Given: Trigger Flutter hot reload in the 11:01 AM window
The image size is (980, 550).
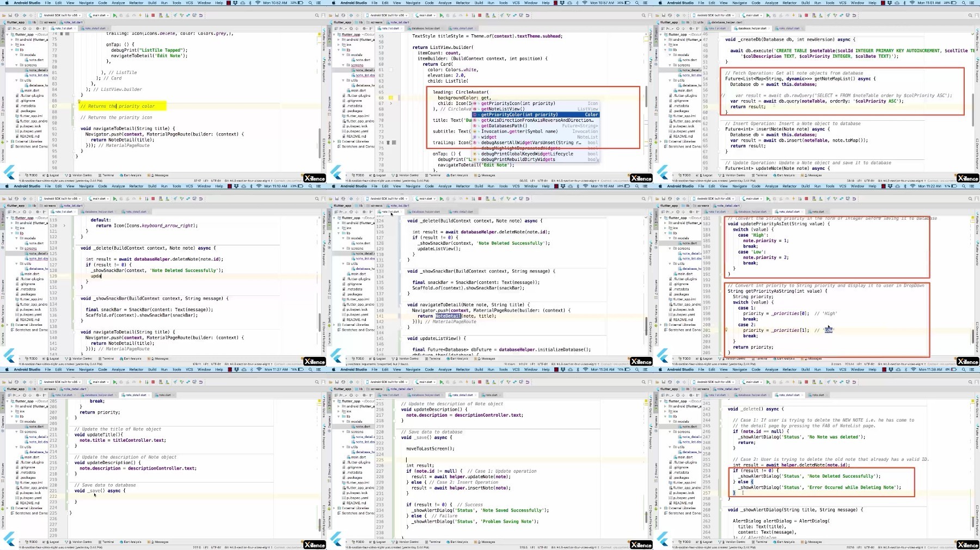Looking at the screenshot, I should point(793,15).
